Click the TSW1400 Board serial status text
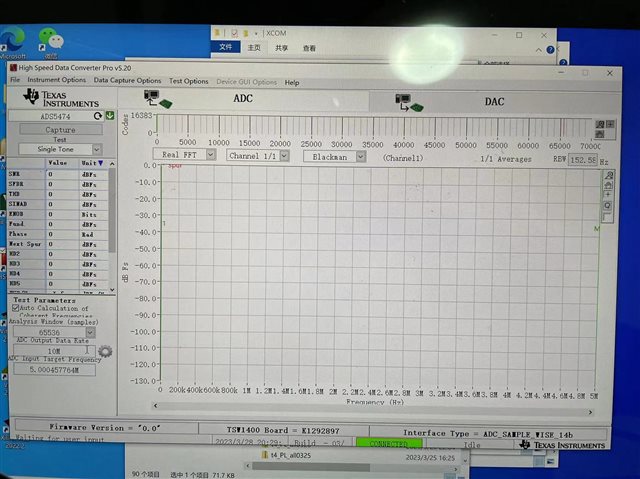This screenshot has height=479, width=640. (x=283, y=430)
